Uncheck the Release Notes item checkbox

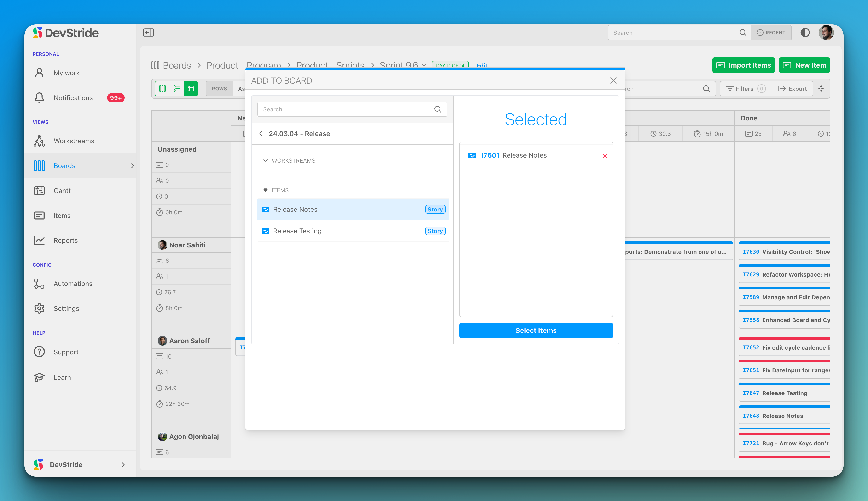click(x=266, y=209)
